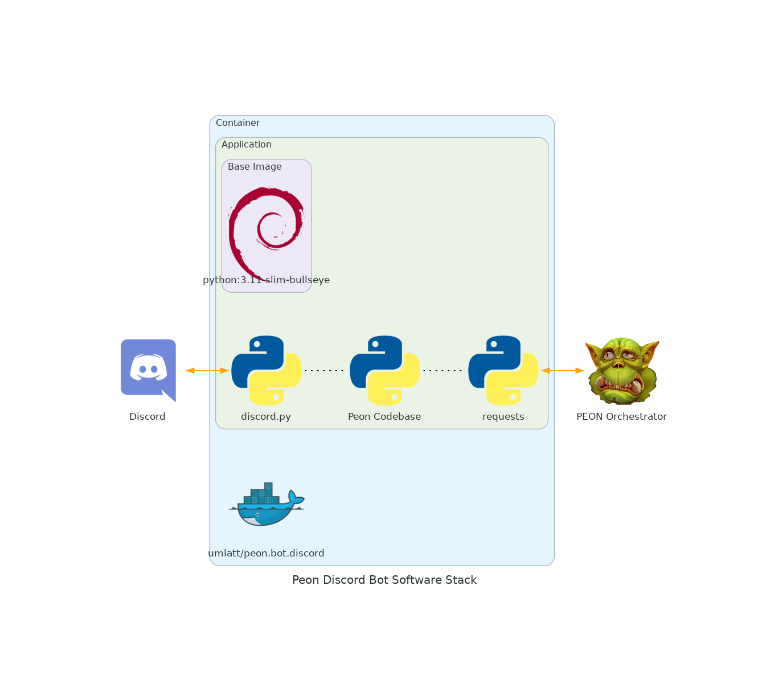This screenshot has height=700, width=770.
Task: Click the 'Container' group title
Action: click(237, 122)
